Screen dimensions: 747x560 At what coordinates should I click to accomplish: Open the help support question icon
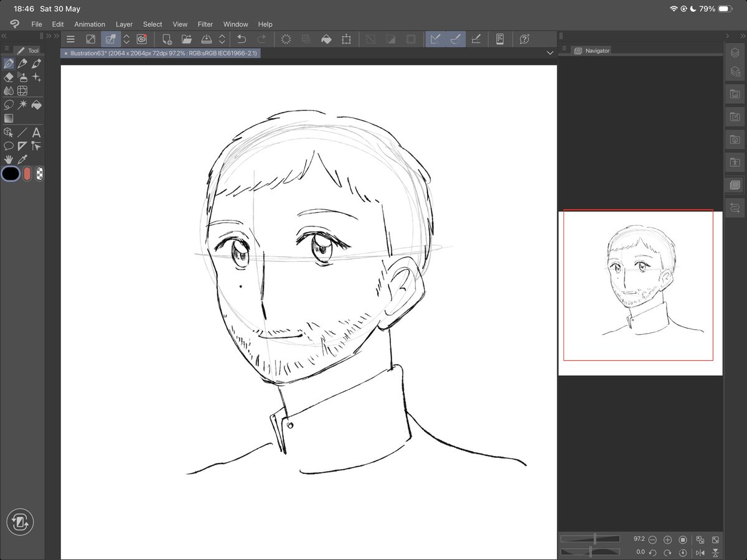pos(524,39)
